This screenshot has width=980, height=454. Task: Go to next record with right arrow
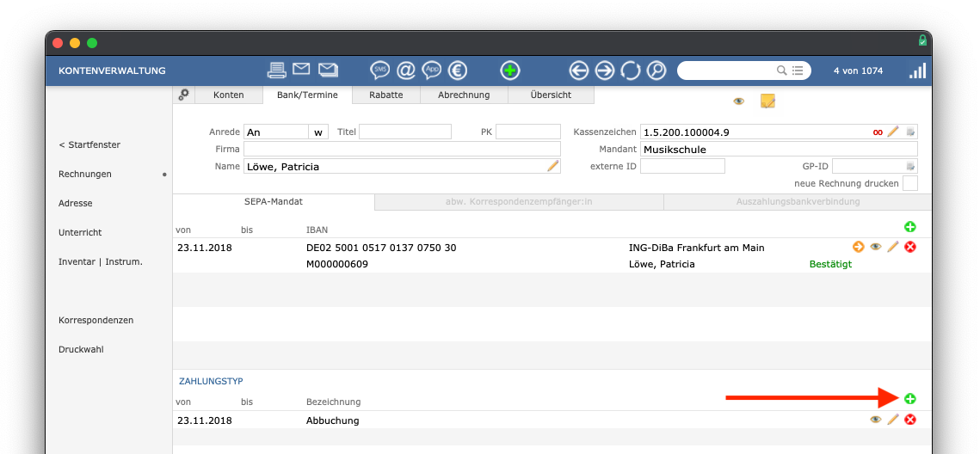pos(604,71)
